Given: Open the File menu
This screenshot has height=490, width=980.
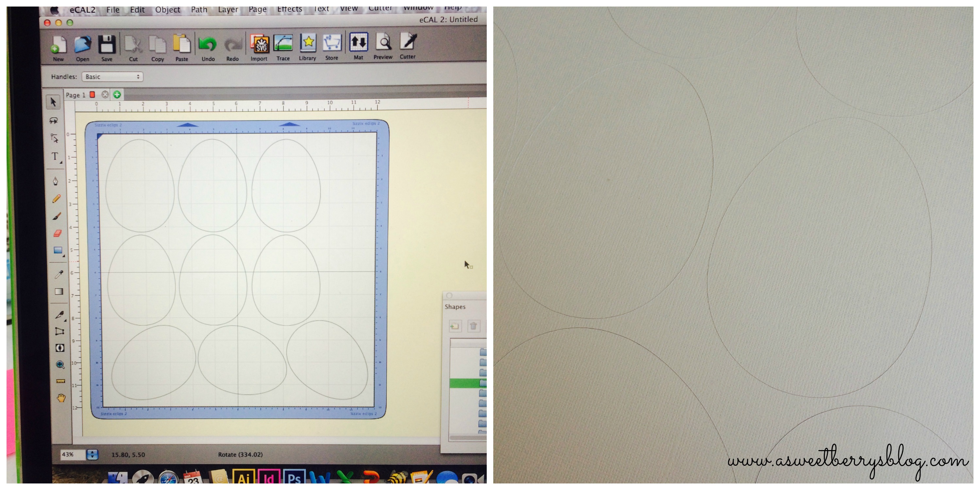Looking at the screenshot, I should 113,10.
